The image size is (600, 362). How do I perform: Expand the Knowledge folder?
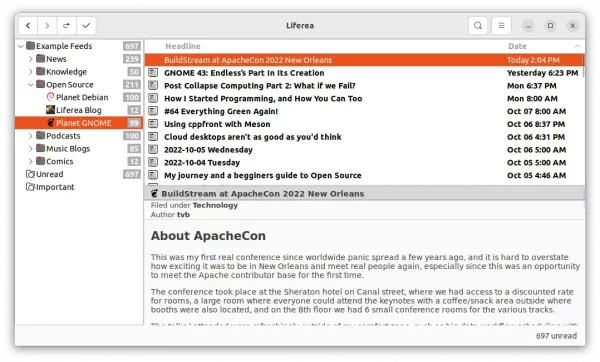click(x=31, y=72)
